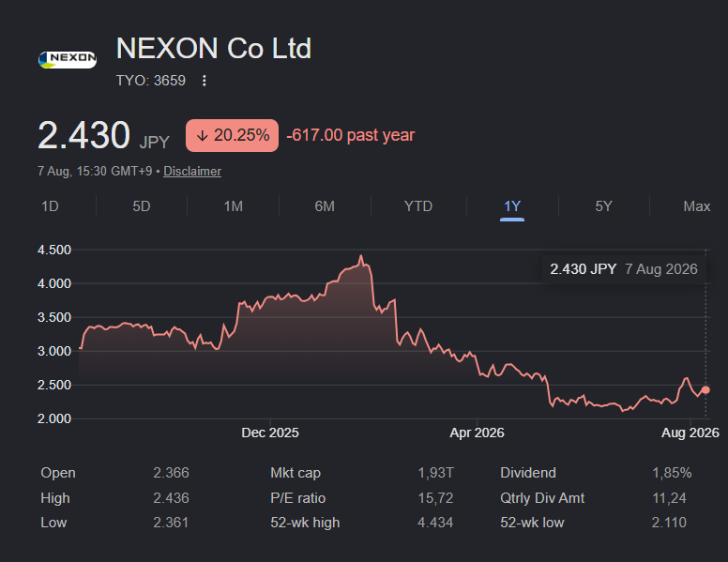Select the 5D time range tab
This screenshot has width=728, height=562.
point(142,206)
